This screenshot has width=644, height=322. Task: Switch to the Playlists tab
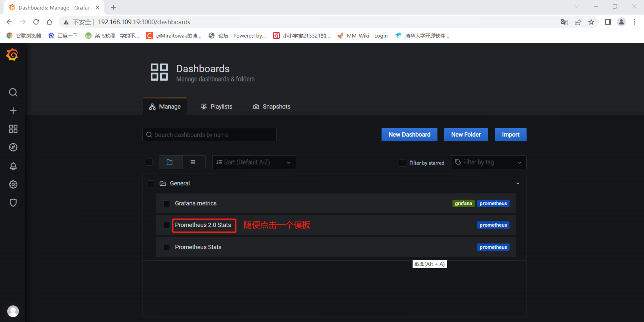pos(216,107)
